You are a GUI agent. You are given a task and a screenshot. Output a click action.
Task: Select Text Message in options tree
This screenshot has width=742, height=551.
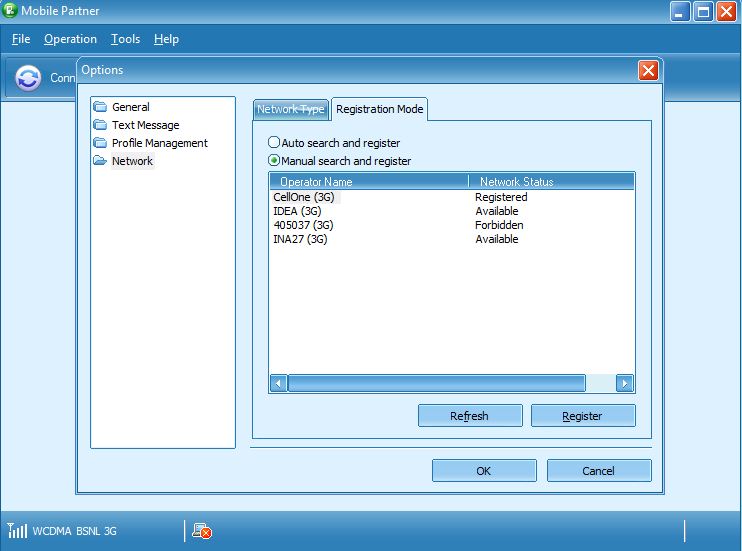point(146,125)
